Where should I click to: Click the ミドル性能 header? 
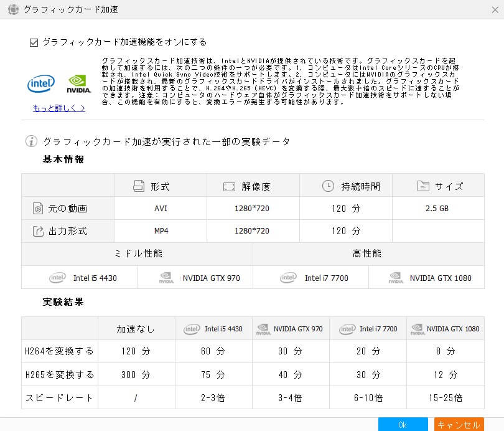coord(138,253)
